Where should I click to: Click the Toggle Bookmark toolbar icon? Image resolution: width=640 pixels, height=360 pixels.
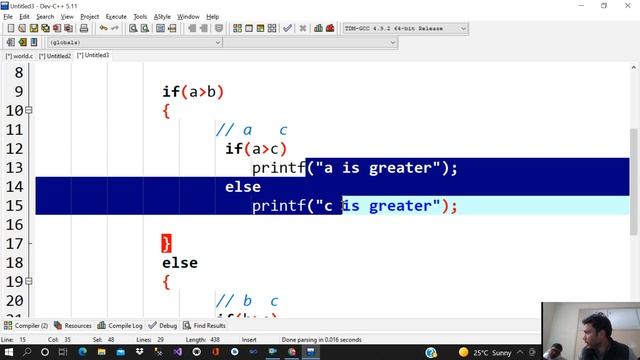click(219, 28)
